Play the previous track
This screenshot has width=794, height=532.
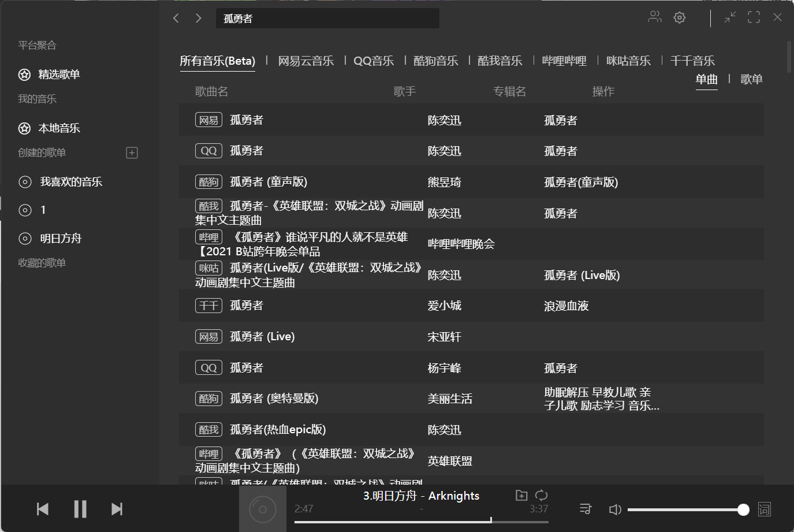click(43, 509)
